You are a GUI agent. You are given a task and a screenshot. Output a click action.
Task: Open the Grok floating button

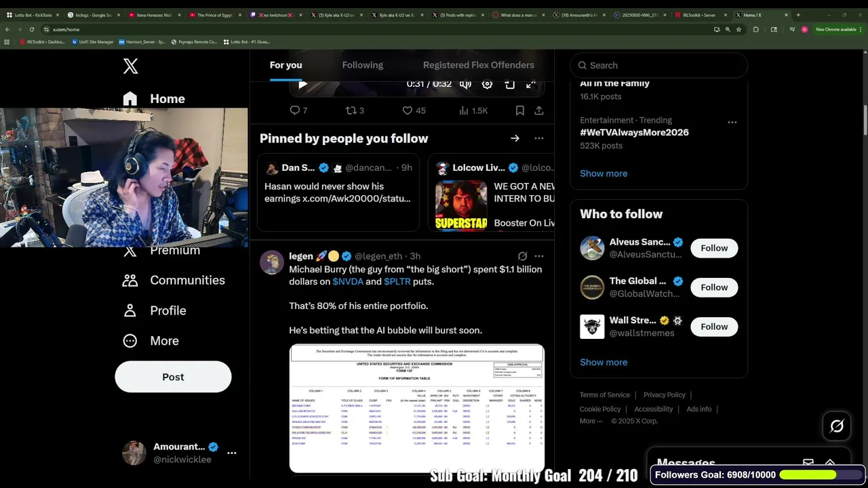point(837,426)
